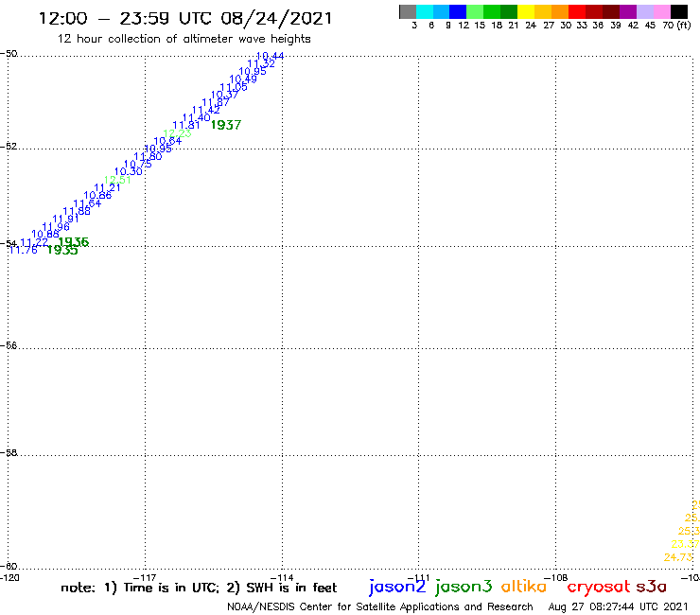Click the wave height value 11.64
Screen dimensions: 700x615
pos(87,203)
